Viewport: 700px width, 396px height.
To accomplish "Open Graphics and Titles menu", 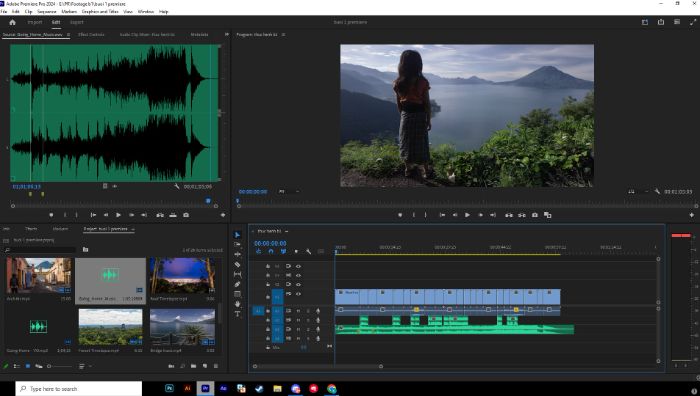I will (100, 12).
